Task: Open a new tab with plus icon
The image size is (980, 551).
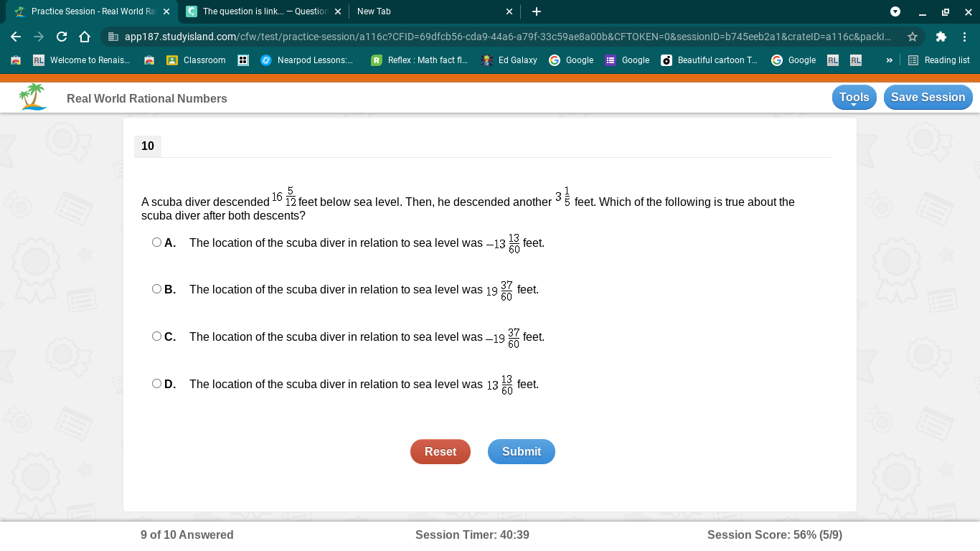Action: [x=537, y=11]
